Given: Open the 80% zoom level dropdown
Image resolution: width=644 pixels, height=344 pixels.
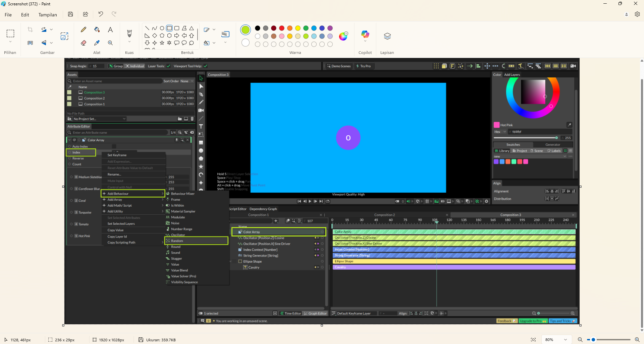Looking at the screenshot, I should (566, 340).
